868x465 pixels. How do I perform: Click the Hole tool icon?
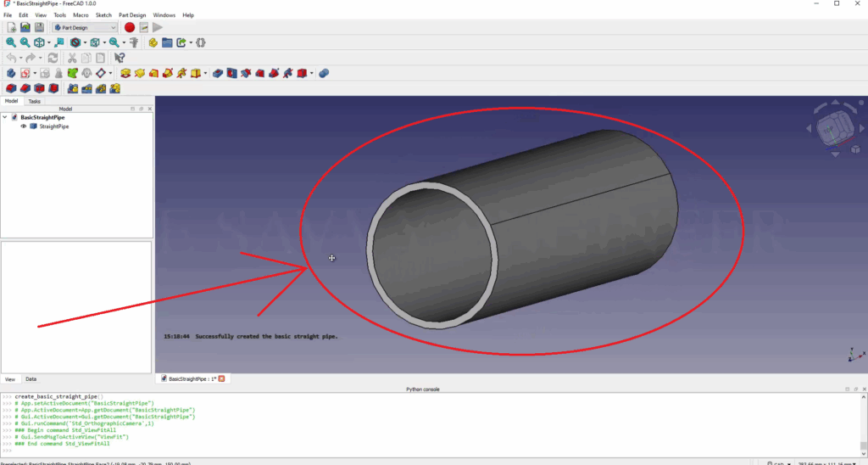click(x=232, y=73)
